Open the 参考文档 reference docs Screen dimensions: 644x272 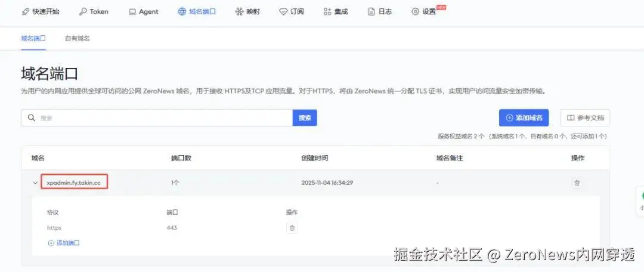click(585, 118)
